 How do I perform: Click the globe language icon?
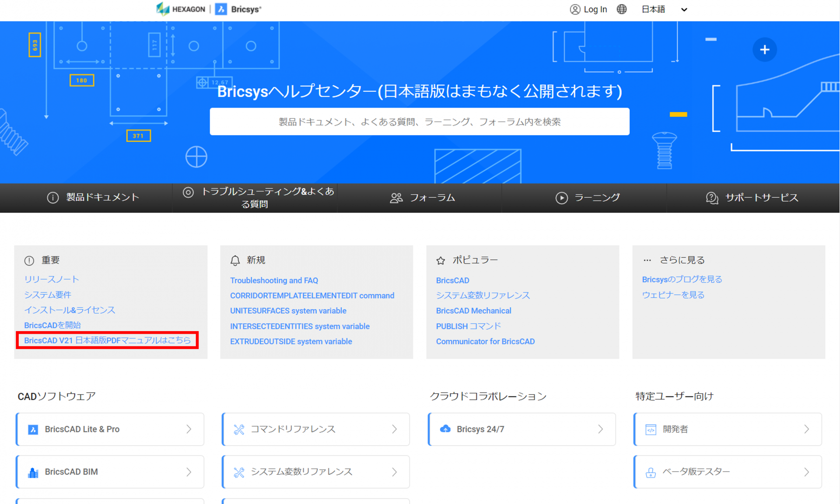(x=621, y=9)
